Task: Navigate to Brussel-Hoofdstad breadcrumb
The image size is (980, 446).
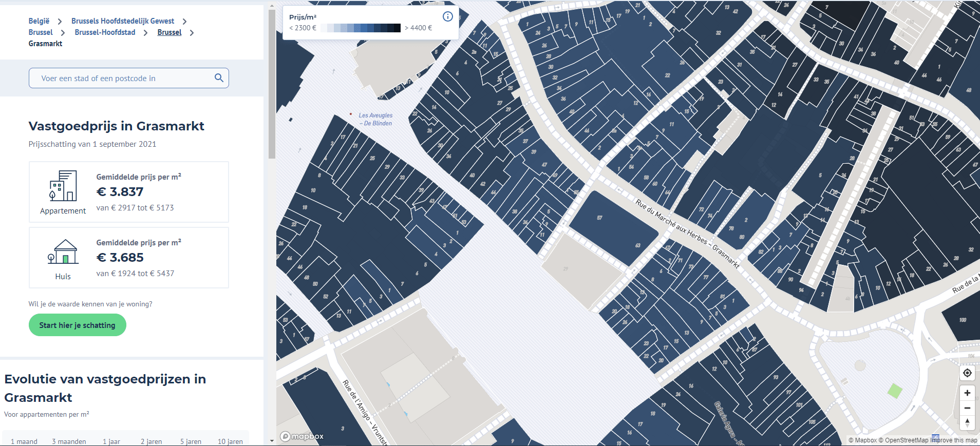Action: (x=105, y=32)
